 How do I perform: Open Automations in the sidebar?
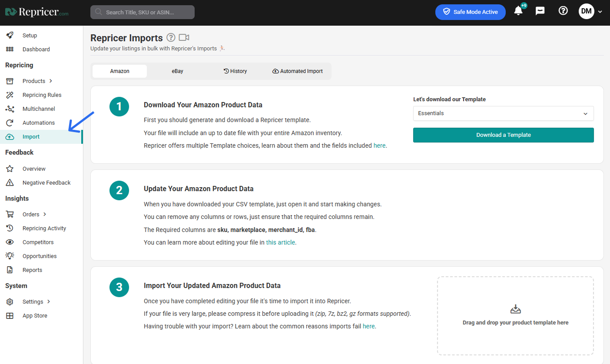39,122
